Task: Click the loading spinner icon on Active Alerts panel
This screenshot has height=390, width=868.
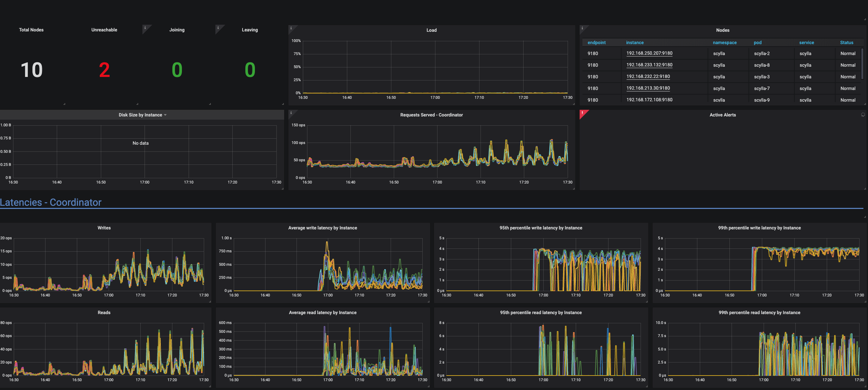Action: (863, 115)
